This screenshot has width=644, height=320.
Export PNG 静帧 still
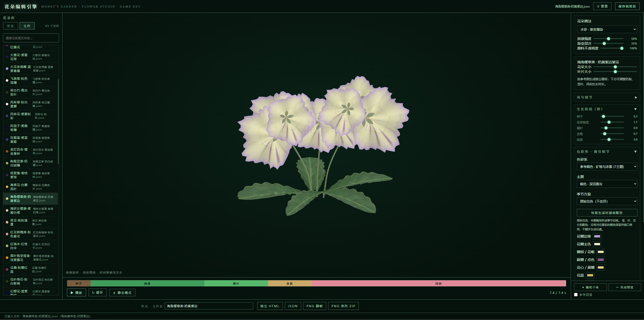tap(314, 306)
